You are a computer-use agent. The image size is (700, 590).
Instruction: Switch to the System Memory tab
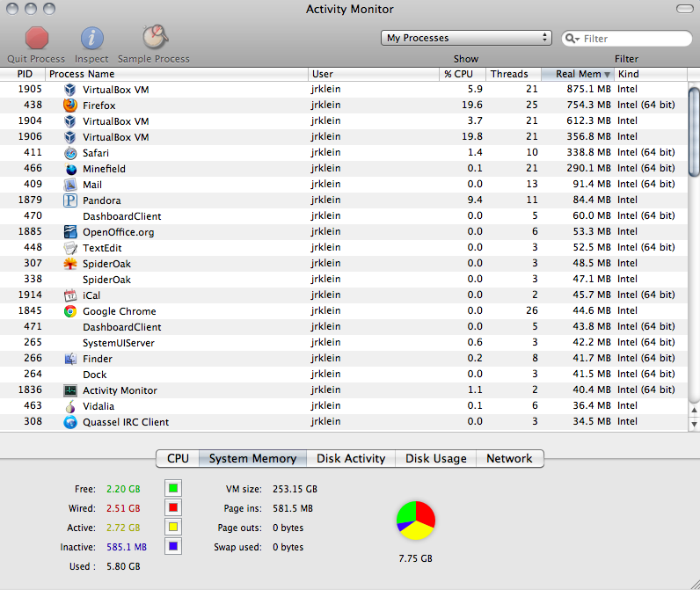click(x=252, y=458)
